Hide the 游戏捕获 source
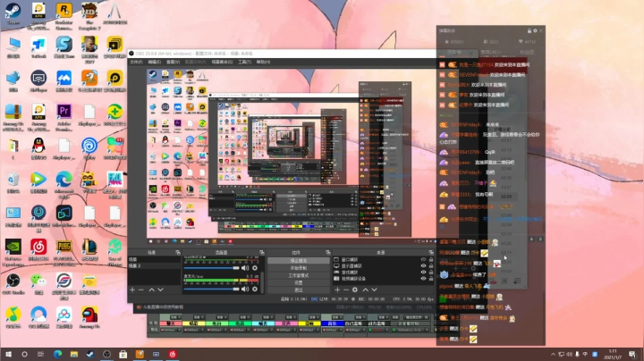Viewport: 644px width, 361px height. 423,272
